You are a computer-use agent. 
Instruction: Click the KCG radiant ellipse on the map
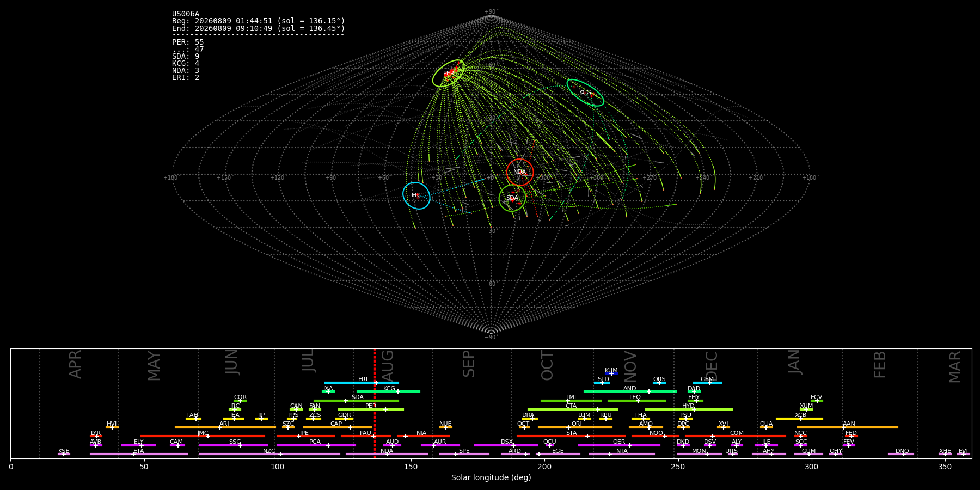[x=585, y=93]
